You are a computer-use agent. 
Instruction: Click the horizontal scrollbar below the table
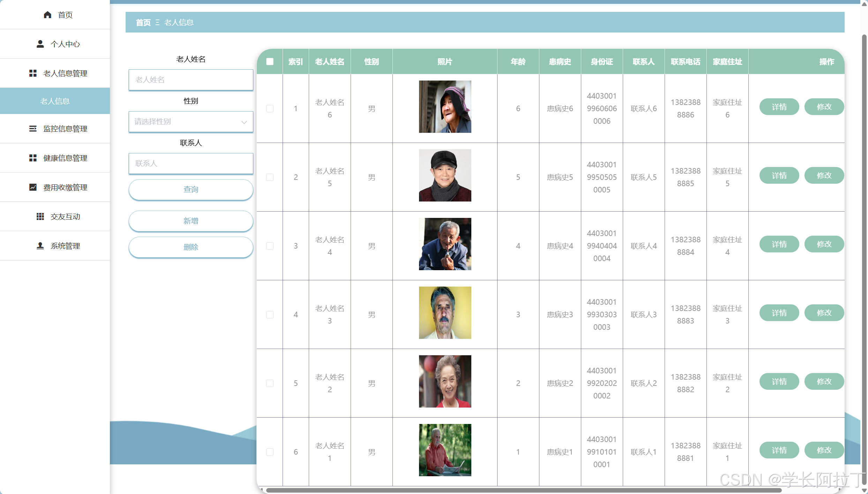[523, 490]
